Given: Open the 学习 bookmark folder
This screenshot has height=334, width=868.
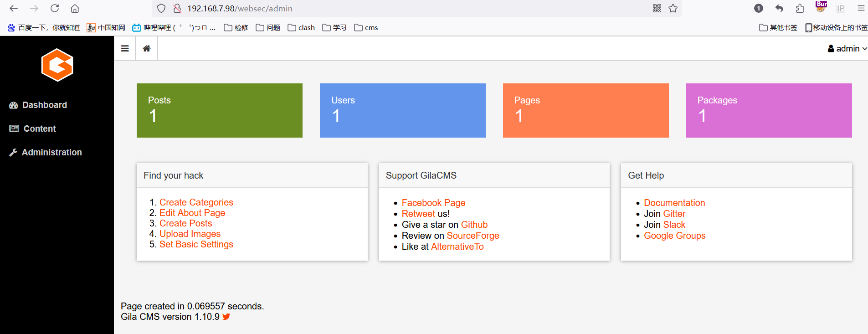Looking at the screenshot, I should [334, 28].
